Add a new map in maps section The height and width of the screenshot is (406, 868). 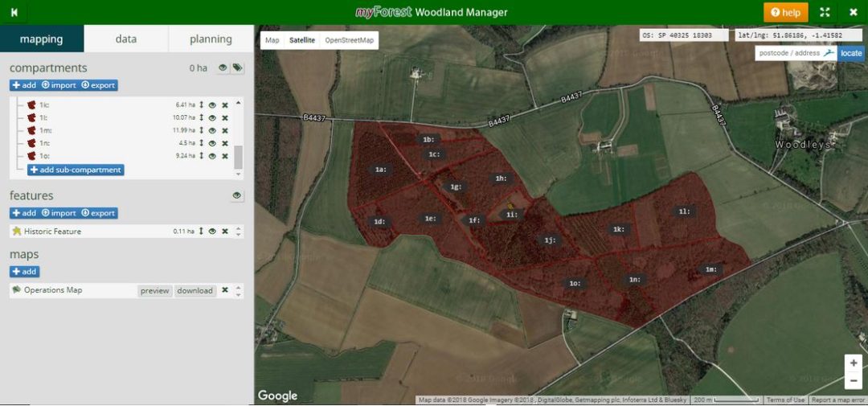point(24,272)
